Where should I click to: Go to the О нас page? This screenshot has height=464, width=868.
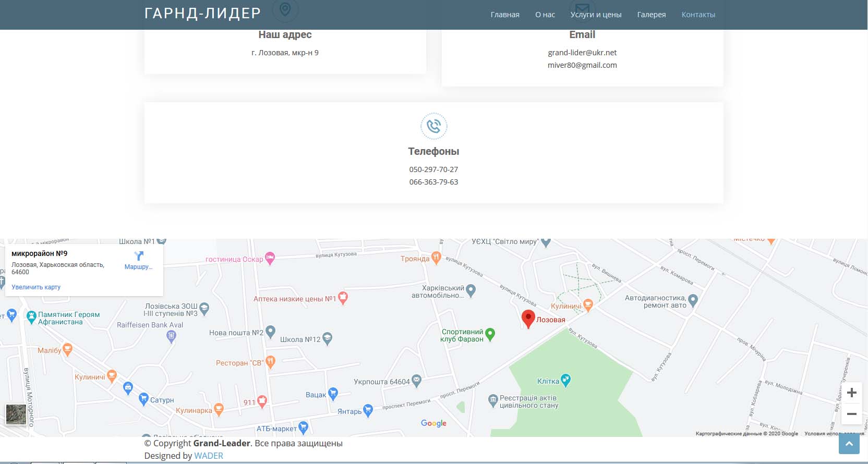(545, 15)
